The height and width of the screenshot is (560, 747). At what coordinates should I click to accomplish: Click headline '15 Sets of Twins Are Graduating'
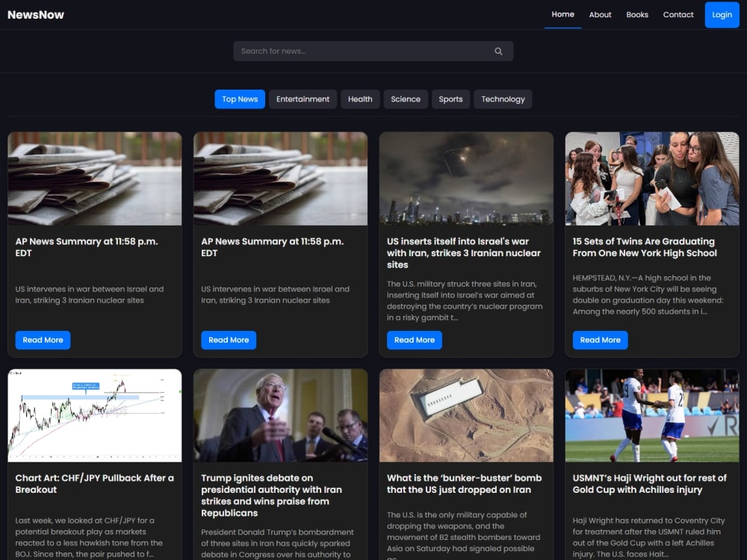(x=645, y=247)
